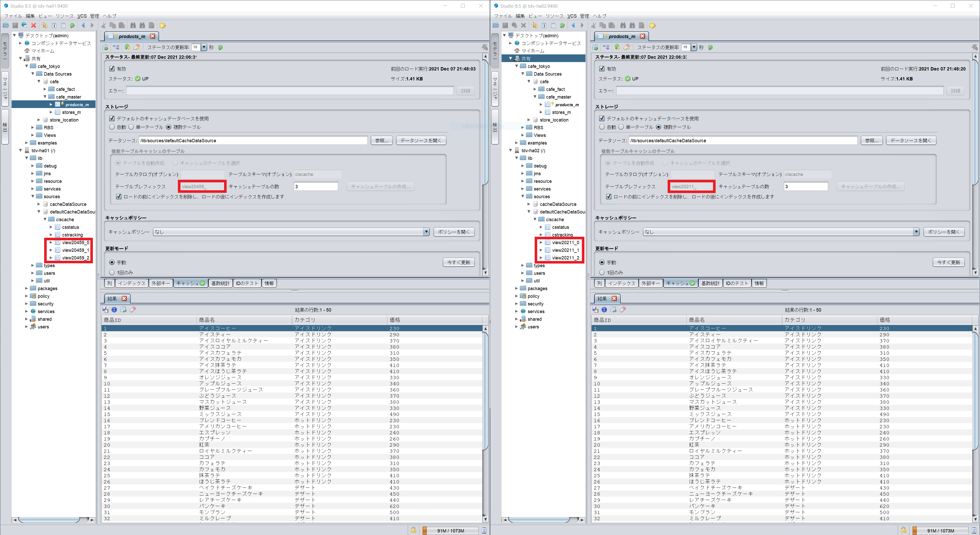Click the 参照... button in tdv-ha01
Screen dimensions: 980x535
click(x=382, y=140)
